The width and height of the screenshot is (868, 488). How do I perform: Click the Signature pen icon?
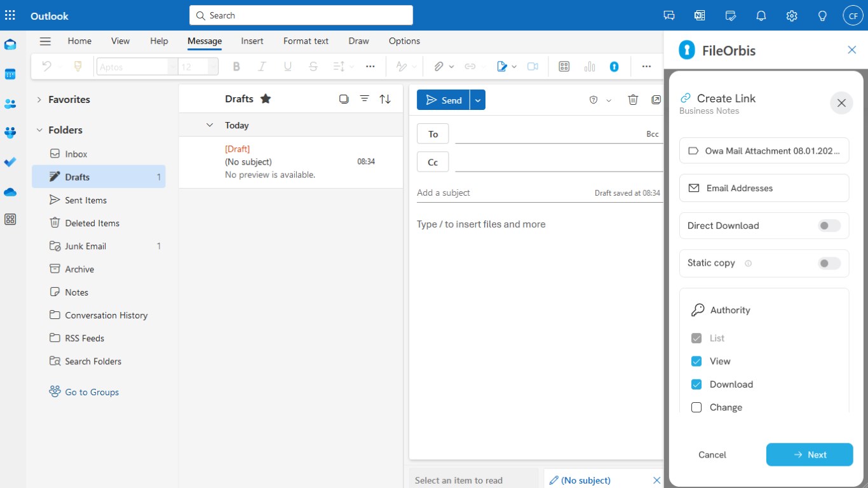pyautogui.click(x=502, y=66)
